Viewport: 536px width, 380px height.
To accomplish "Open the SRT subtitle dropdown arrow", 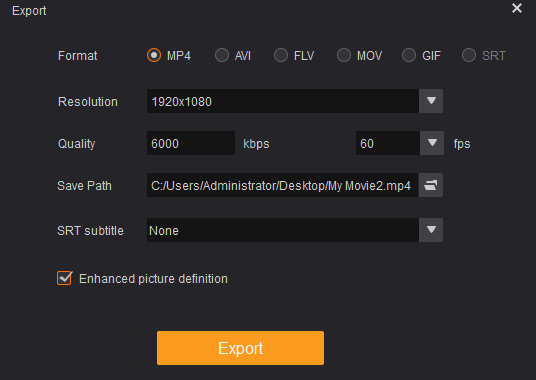I will click(x=431, y=230).
